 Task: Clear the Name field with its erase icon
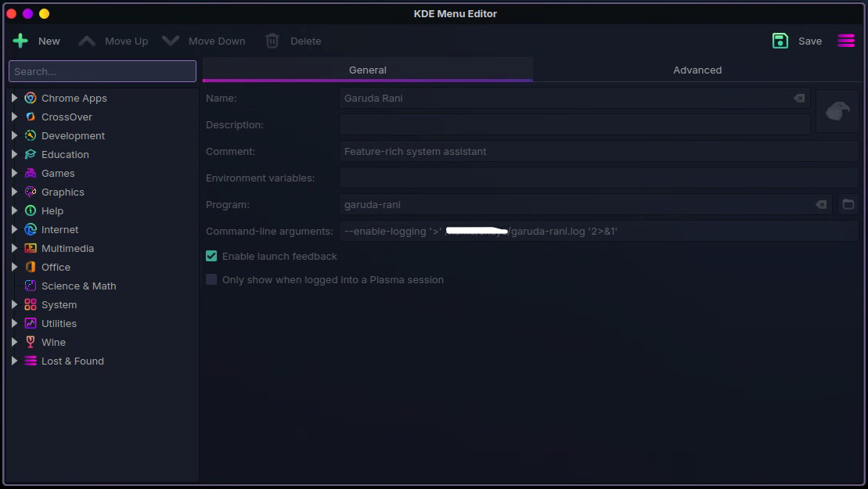[799, 99]
